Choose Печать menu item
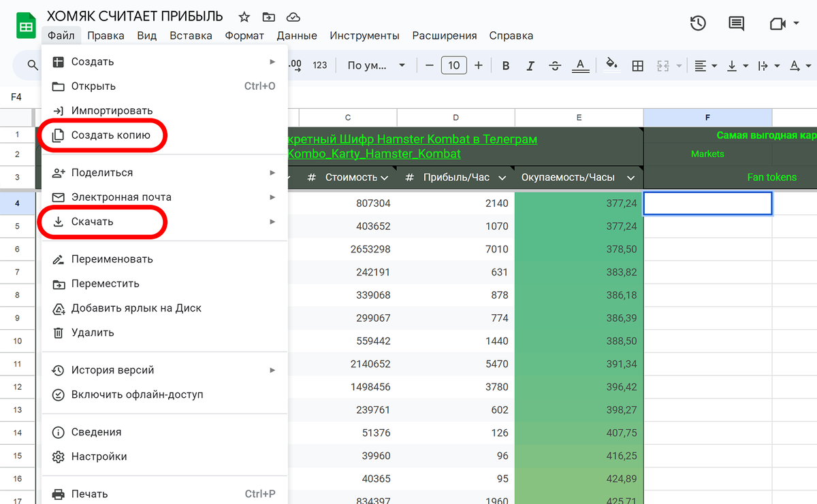The width and height of the screenshot is (817, 504). coord(165,494)
